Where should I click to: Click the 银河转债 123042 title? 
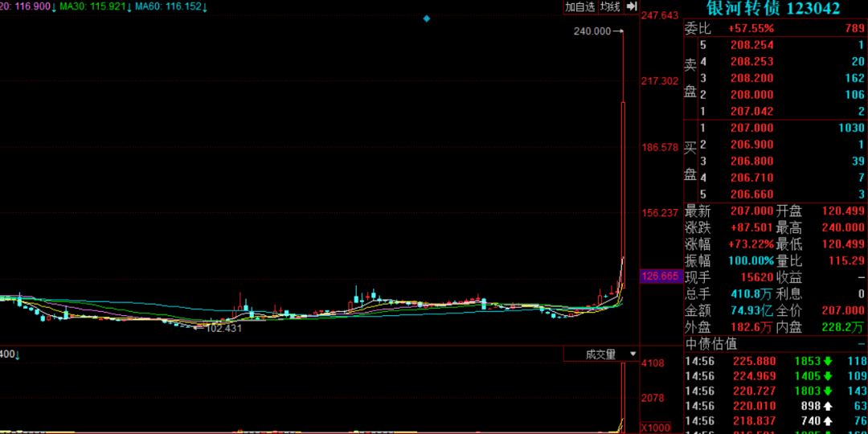(773, 9)
